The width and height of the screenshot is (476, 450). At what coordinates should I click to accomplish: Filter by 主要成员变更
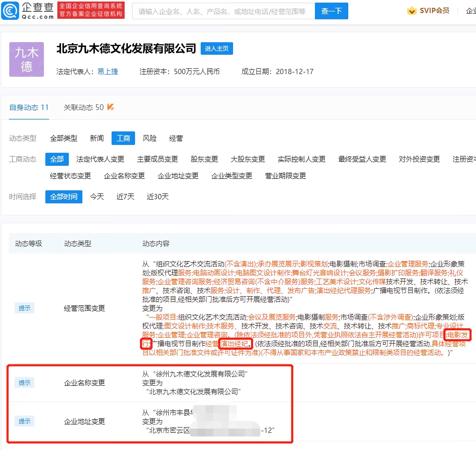(157, 159)
